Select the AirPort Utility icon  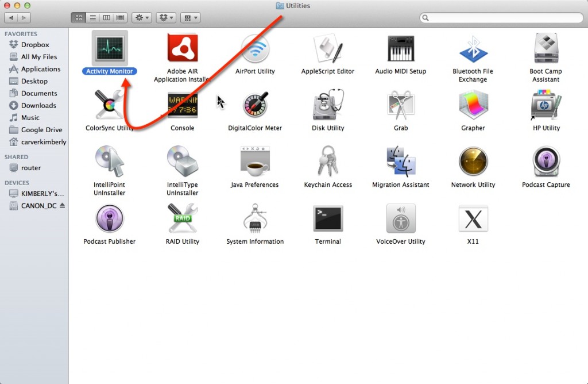(255, 48)
